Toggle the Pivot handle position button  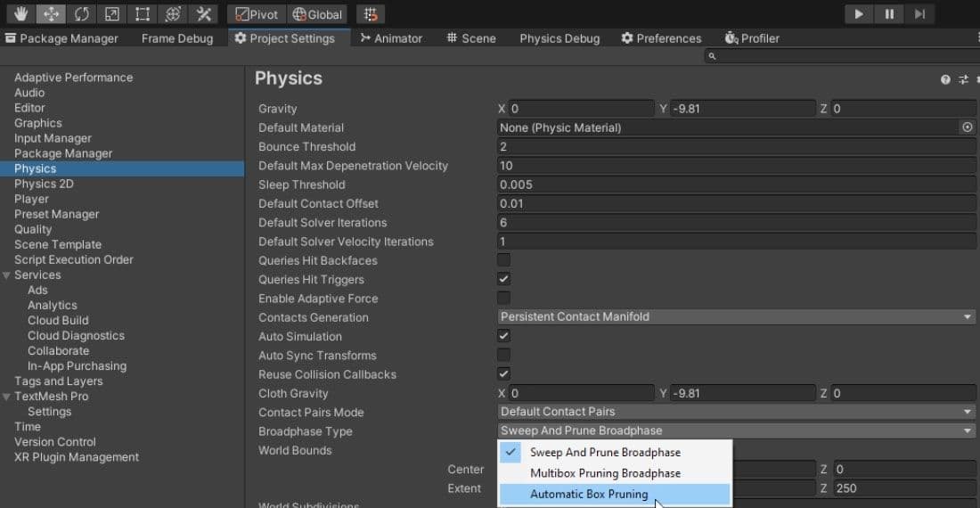[x=256, y=14]
